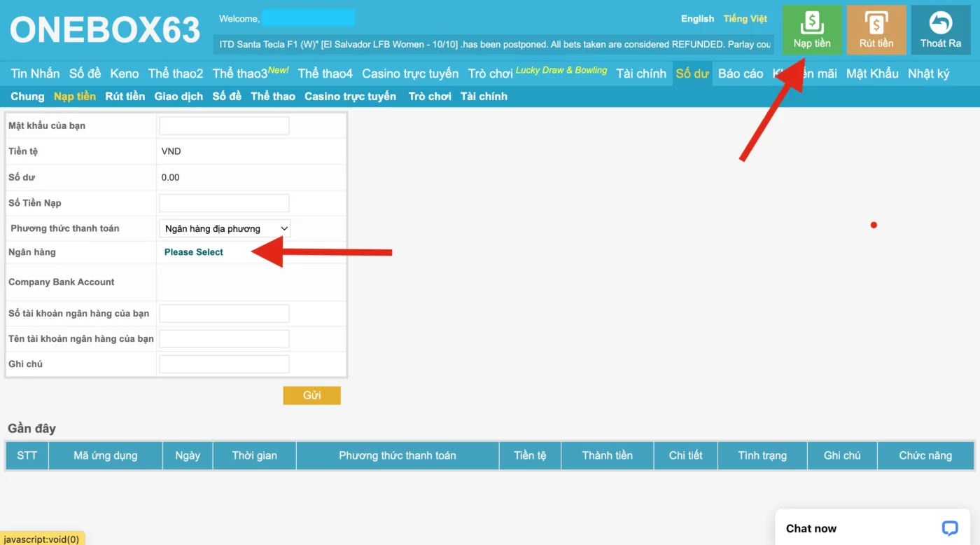The image size is (980, 545).
Task: Click the Ghi chú note field
Action: tap(224, 364)
